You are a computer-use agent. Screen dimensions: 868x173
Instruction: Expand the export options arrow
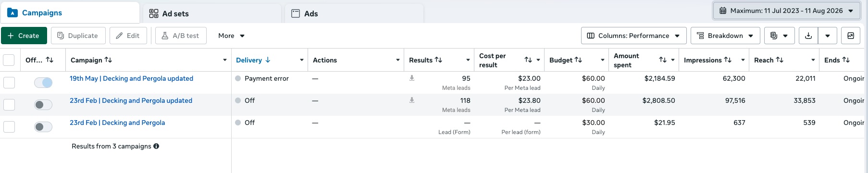[x=828, y=36]
